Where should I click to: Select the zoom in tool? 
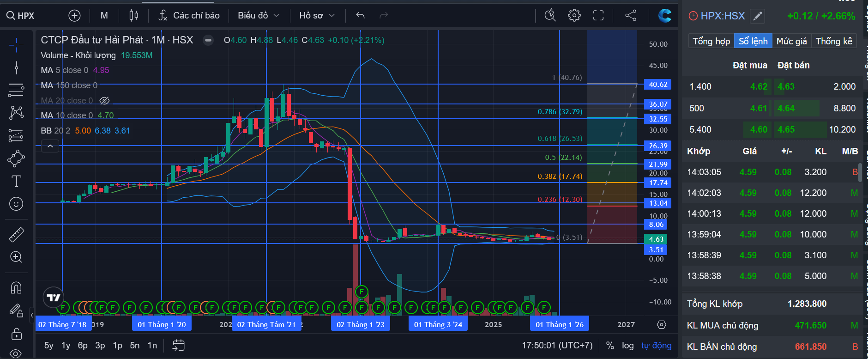[16, 257]
